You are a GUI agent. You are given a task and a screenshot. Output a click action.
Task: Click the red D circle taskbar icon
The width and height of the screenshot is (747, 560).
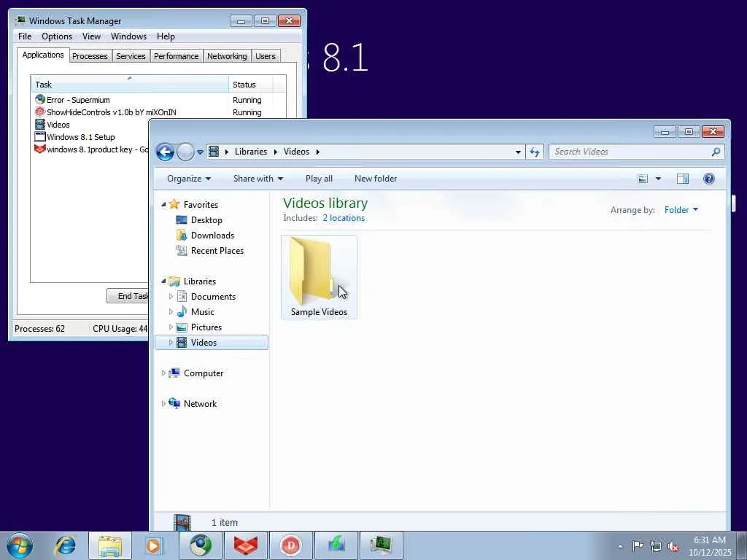290,545
